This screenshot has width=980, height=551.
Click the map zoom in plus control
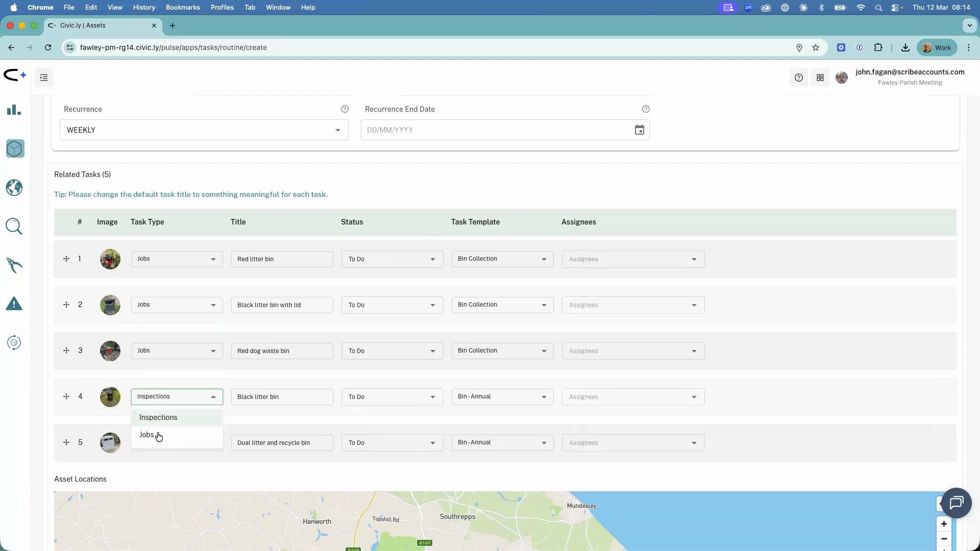[944, 523]
